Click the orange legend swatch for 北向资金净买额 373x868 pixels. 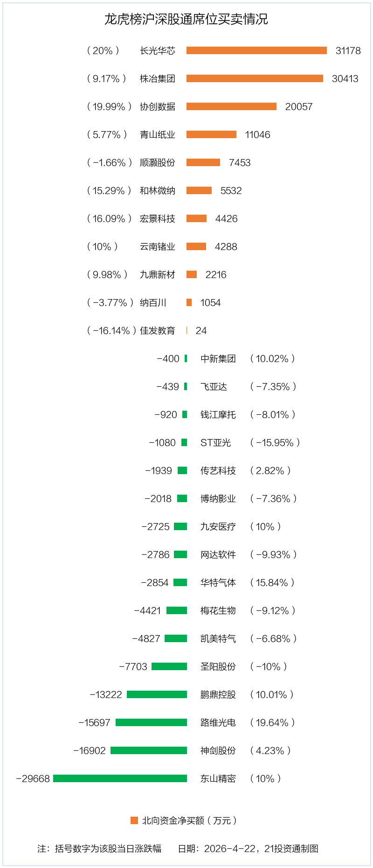(x=134, y=820)
